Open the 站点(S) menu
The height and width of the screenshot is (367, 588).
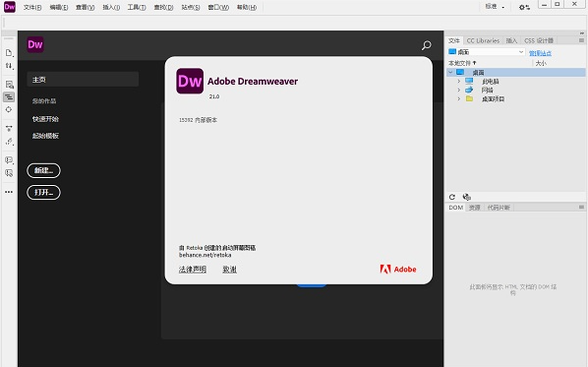tap(191, 7)
